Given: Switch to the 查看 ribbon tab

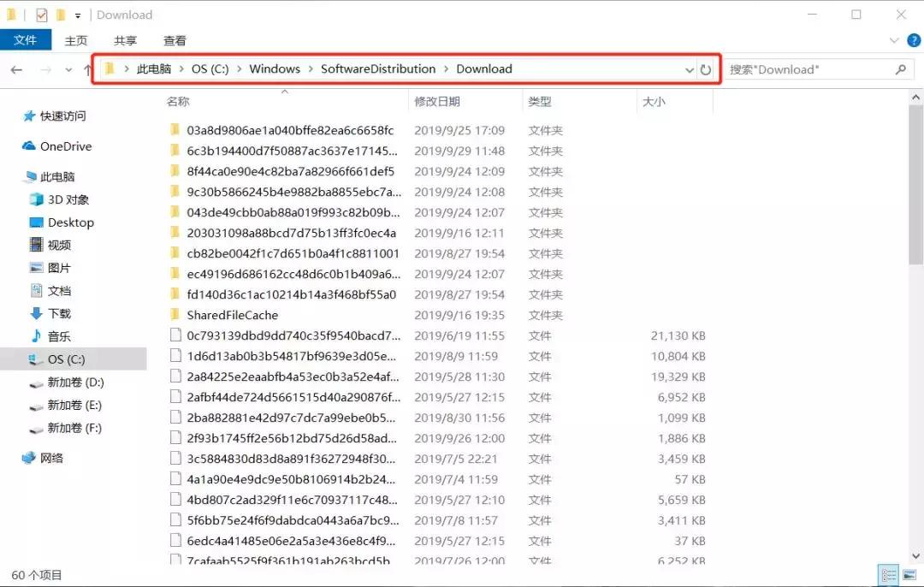Looking at the screenshot, I should (x=174, y=39).
